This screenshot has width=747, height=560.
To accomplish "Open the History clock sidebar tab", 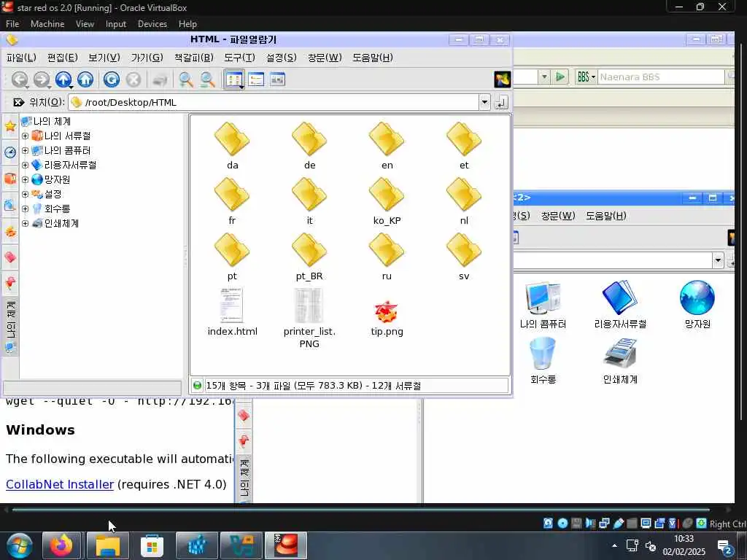I will tap(10, 152).
